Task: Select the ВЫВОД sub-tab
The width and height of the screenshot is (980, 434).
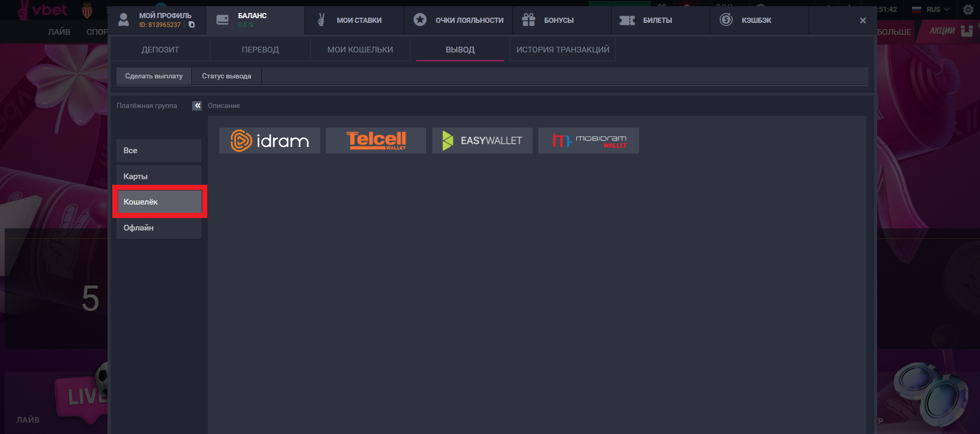Action: coord(460,50)
